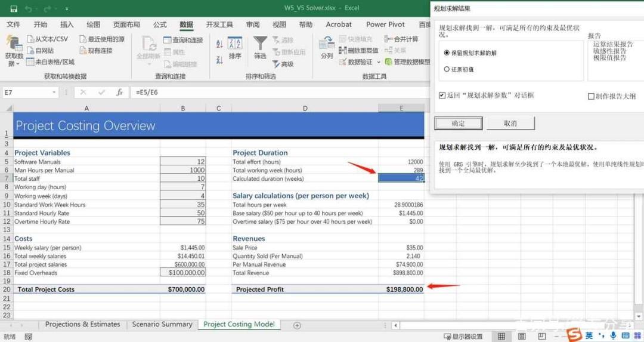Click the 分列 (Text to Columns) icon
The width and height of the screenshot is (644, 342).
tap(327, 43)
